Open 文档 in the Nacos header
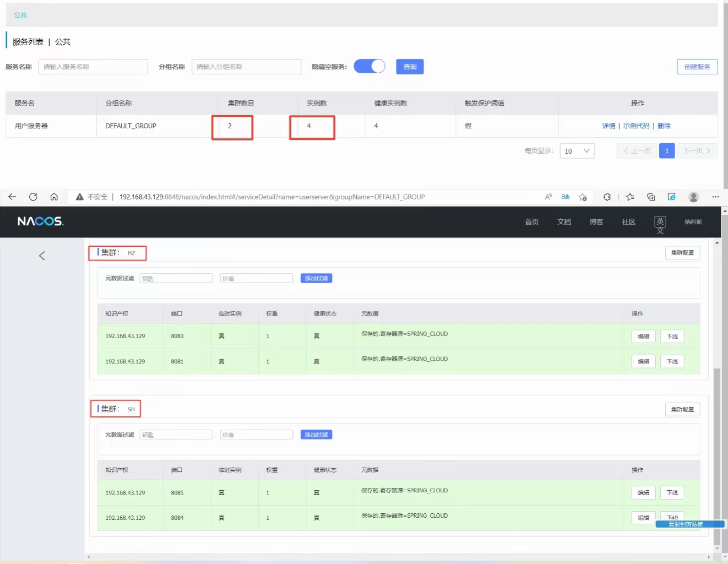 pyautogui.click(x=564, y=222)
